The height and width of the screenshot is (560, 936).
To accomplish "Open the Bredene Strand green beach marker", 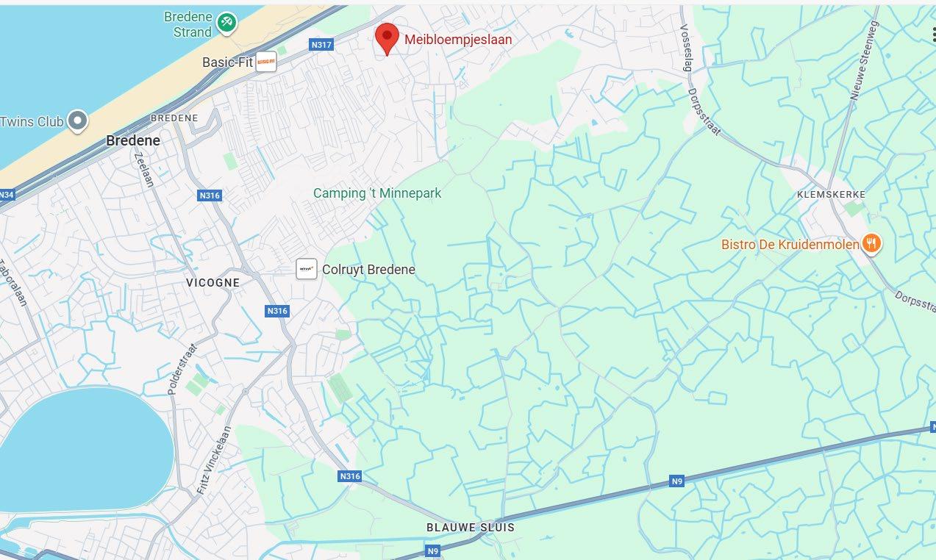I will tap(228, 23).
